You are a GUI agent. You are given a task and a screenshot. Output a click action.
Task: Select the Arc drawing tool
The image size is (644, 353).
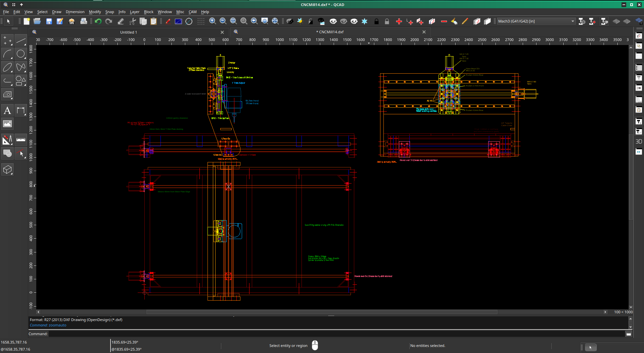[x=7, y=54]
